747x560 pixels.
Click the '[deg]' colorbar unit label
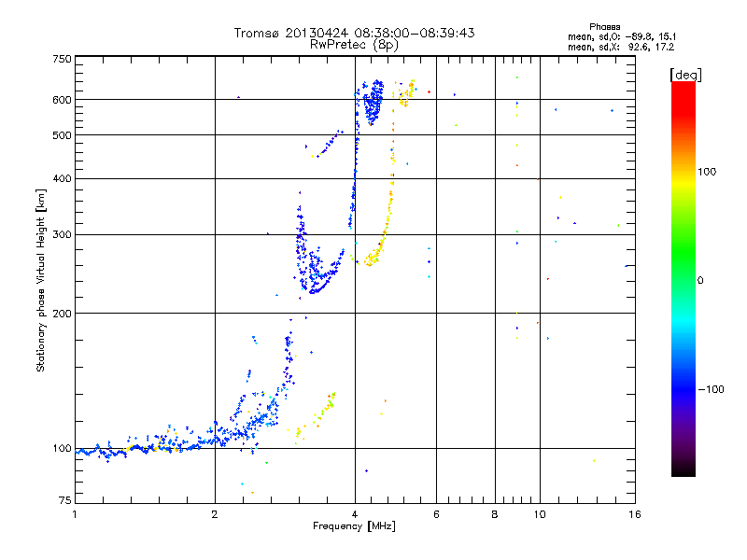click(685, 75)
